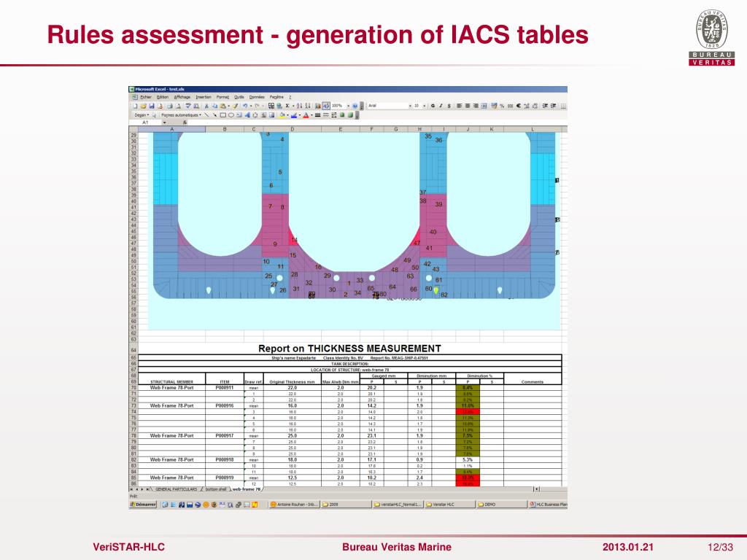Click the Print Preview icon
The image size is (747, 560).
point(178,106)
